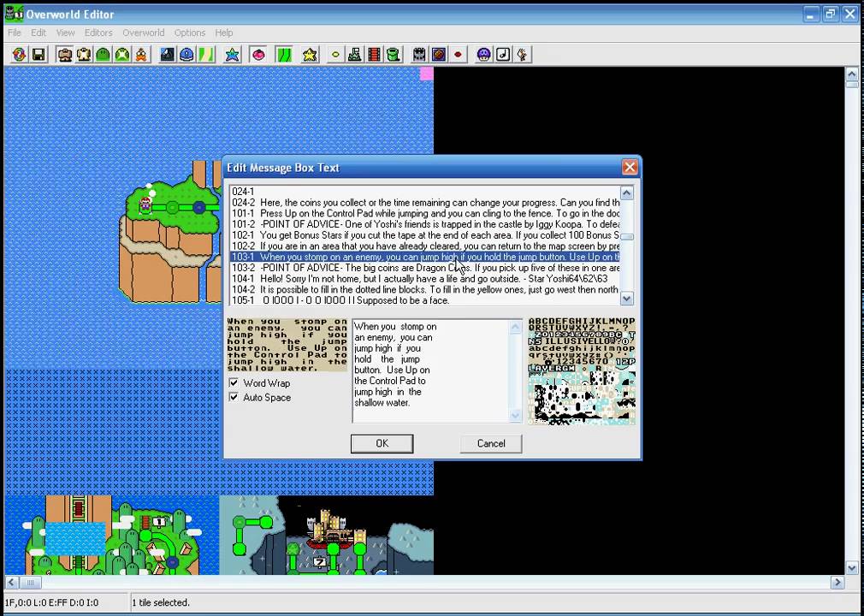Click the reload arrows icon in toolbar

tap(20, 55)
